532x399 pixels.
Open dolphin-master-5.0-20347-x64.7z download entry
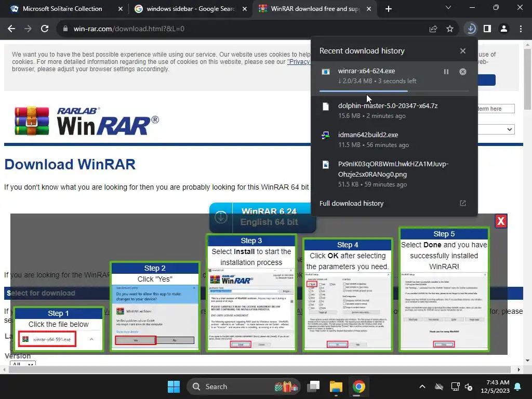394,111
